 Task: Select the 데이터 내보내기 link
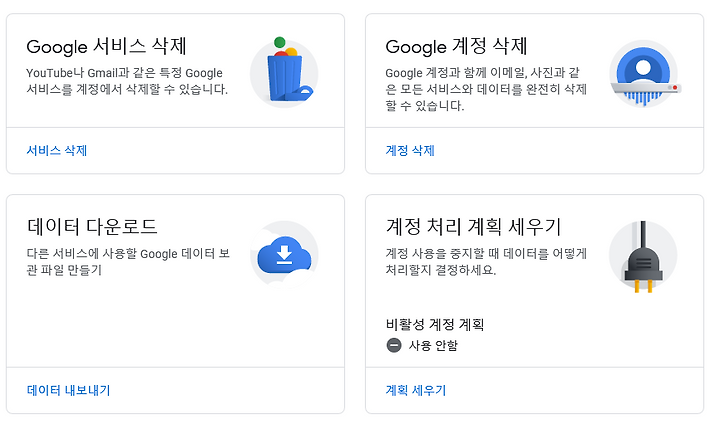(68, 390)
